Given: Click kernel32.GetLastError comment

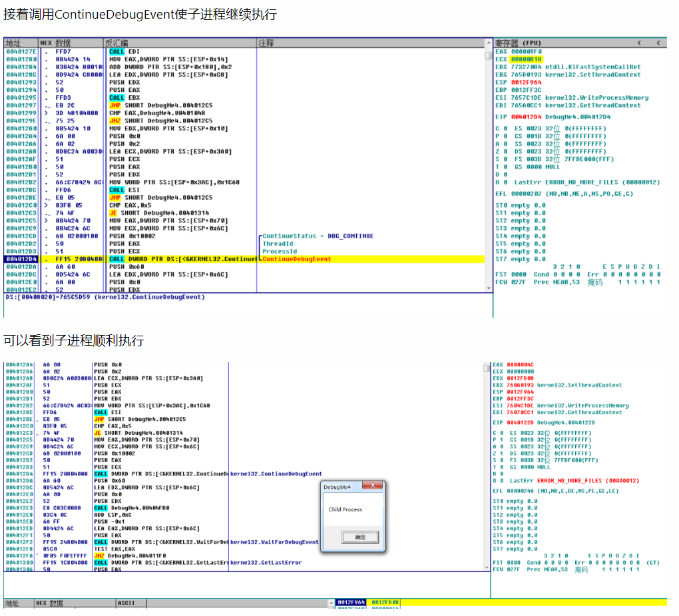Looking at the screenshot, I should pyautogui.click(x=266, y=563).
